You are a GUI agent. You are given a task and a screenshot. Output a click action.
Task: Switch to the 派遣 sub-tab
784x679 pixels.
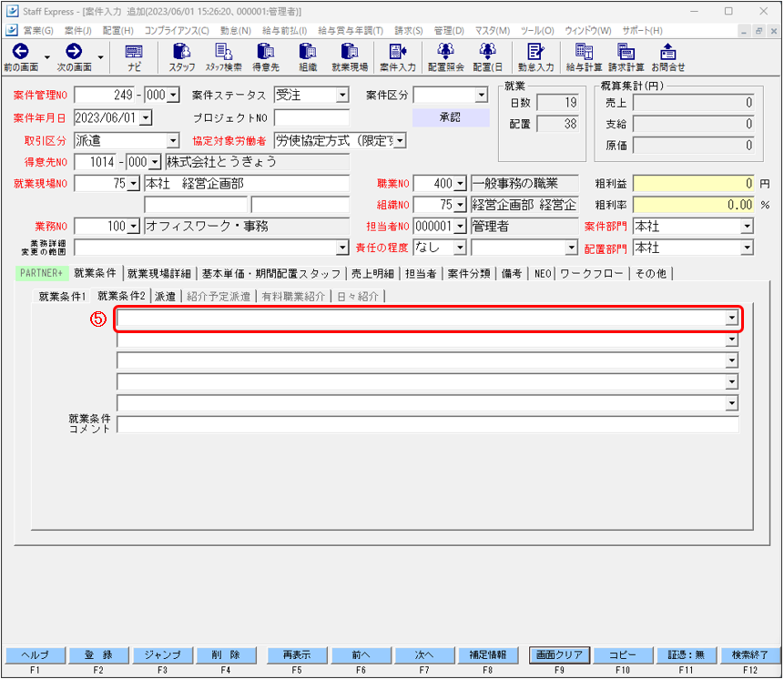point(165,297)
